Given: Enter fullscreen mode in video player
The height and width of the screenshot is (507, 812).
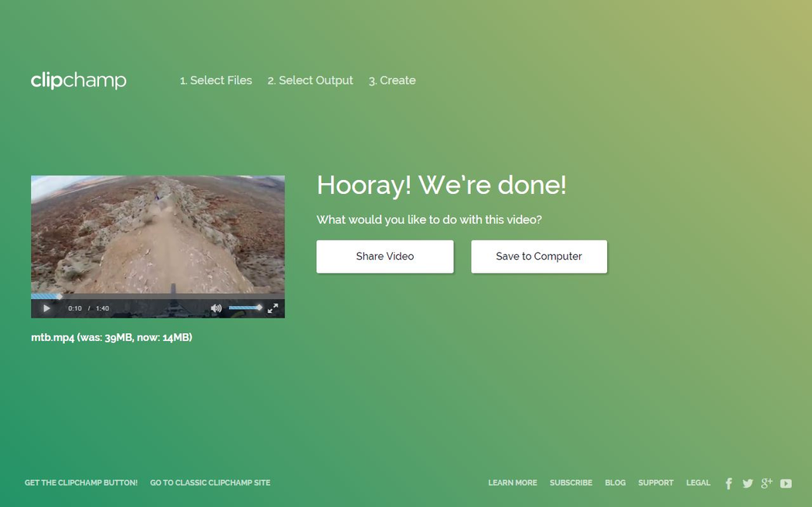Looking at the screenshot, I should [273, 308].
